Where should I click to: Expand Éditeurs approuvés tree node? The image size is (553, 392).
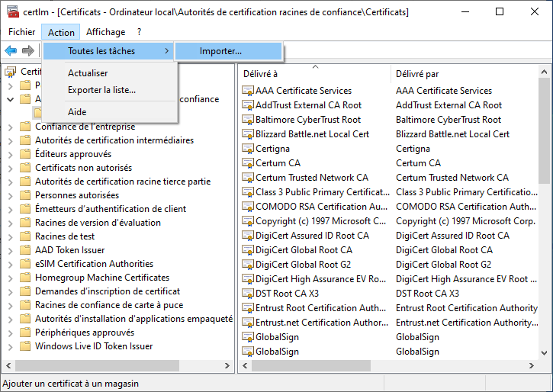(x=10, y=154)
